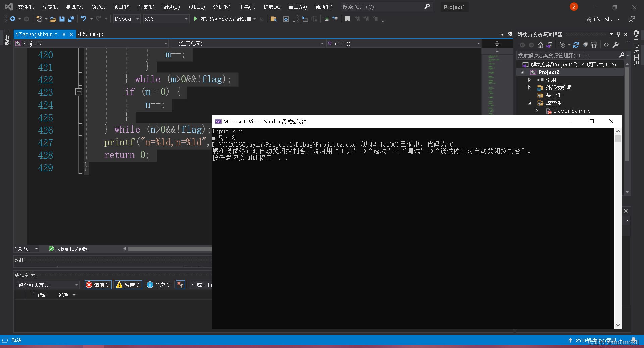Open the 生成 + In error list source dropdown
The width and height of the screenshot is (644, 348).
(x=201, y=285)
